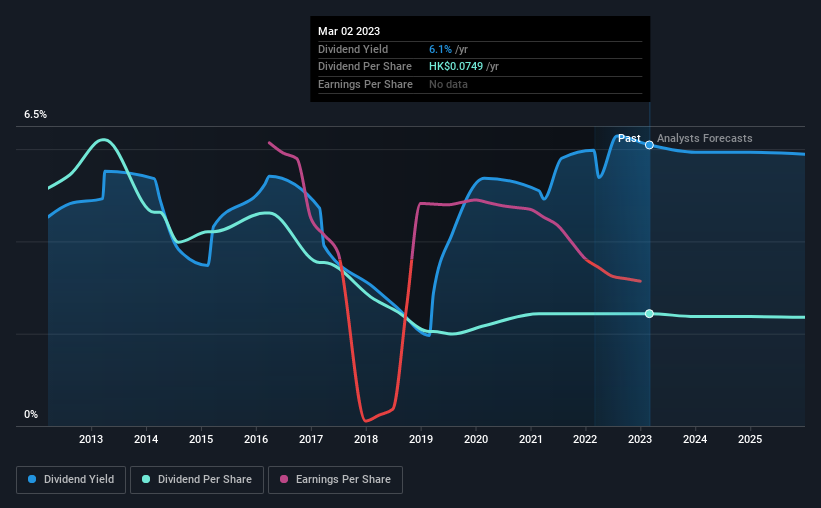Screen dimensions: 821x508
Task: Click the 2019 x-axis label
Action: pyautogui.click(x=421, y=439)
